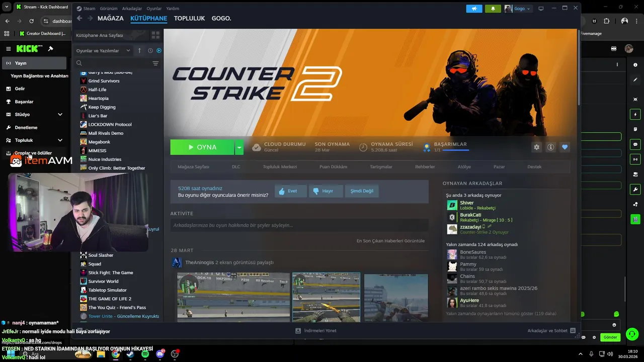Open Topluluk Merkezi game tab

coord(280,166)
